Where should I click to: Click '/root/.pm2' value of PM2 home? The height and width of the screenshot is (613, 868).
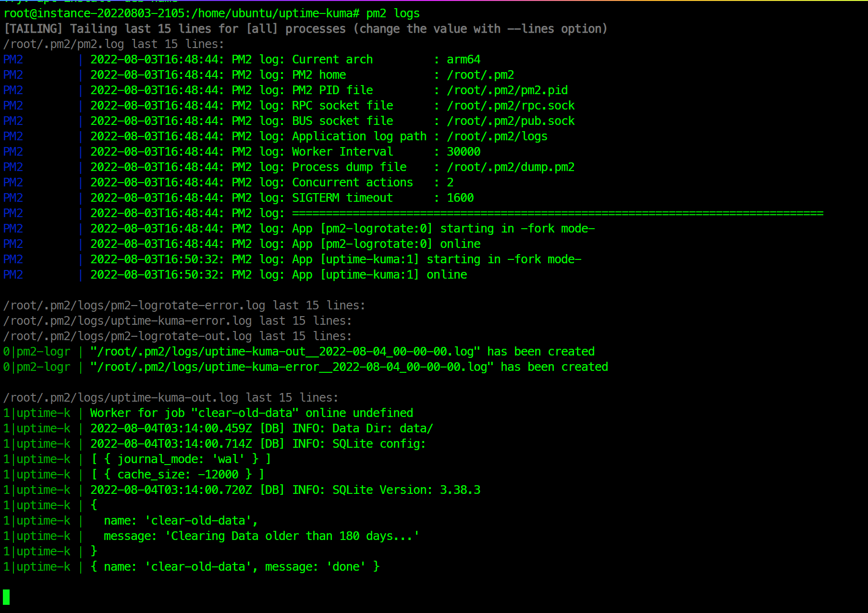[480, 75]
